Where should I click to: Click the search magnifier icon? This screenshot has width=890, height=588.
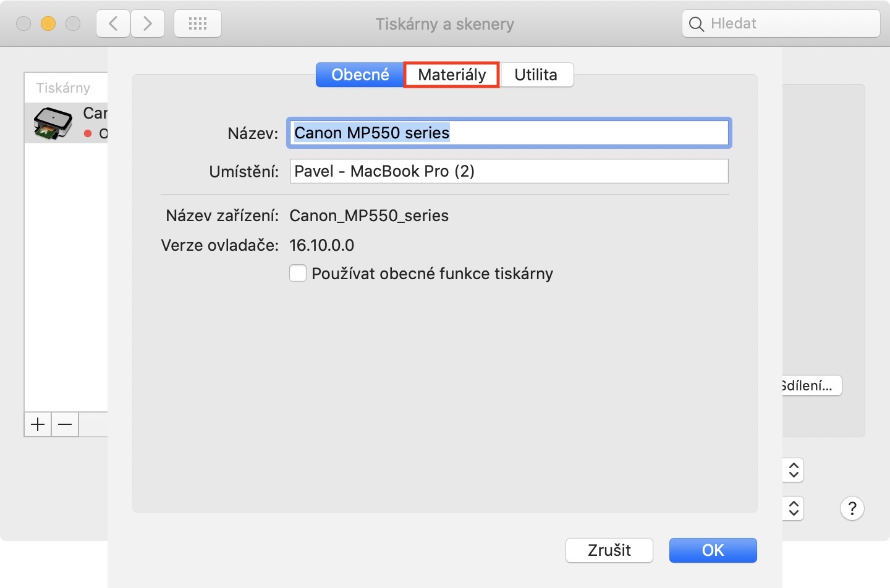click(x=697, y=24)
